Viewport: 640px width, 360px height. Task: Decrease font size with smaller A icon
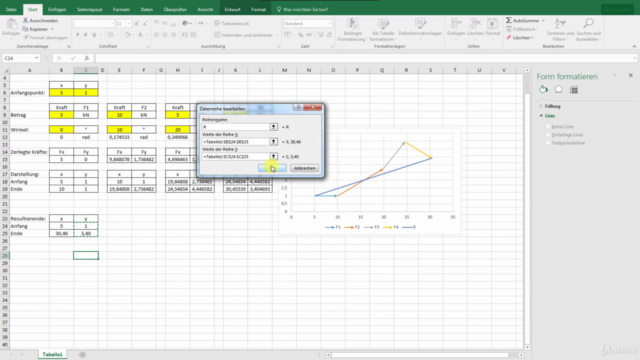[x=145, y=24]
